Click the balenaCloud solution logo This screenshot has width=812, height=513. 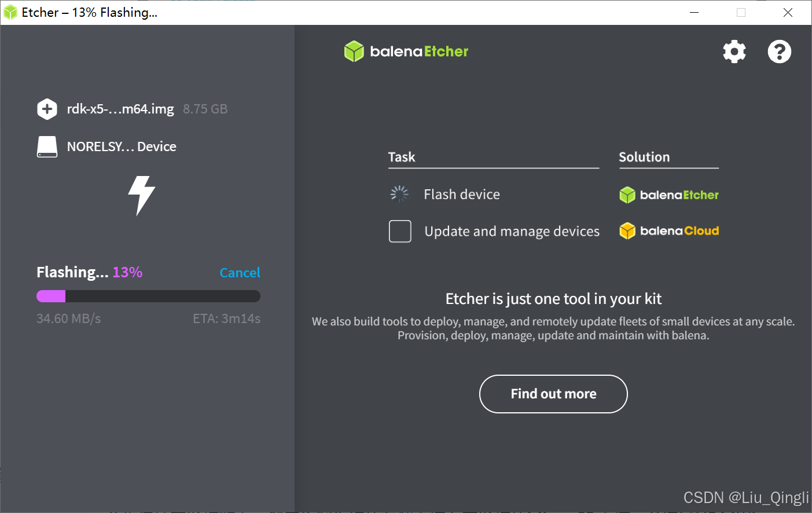click(669, 231)
